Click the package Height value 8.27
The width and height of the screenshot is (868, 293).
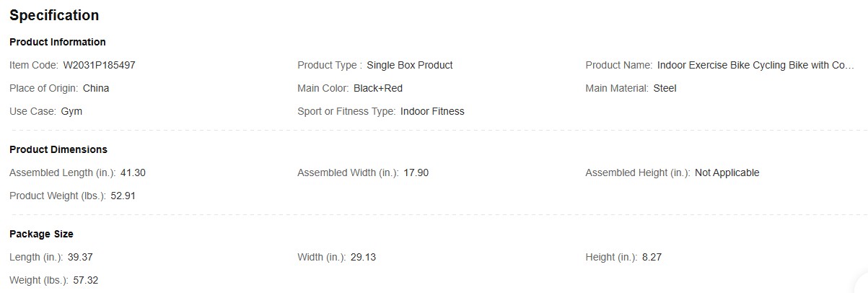point(652,257)
